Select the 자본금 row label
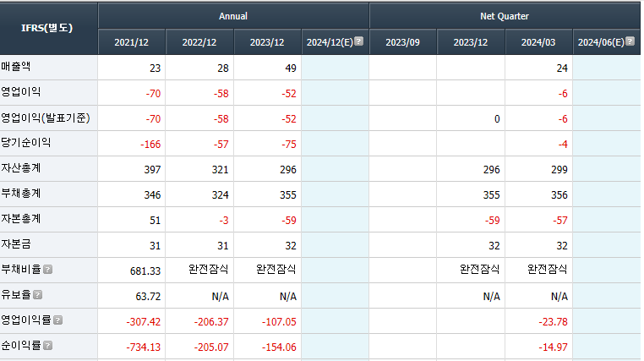The width and height of the screenshot is (644, 361). pyautogui.click(x=15, y=244)
